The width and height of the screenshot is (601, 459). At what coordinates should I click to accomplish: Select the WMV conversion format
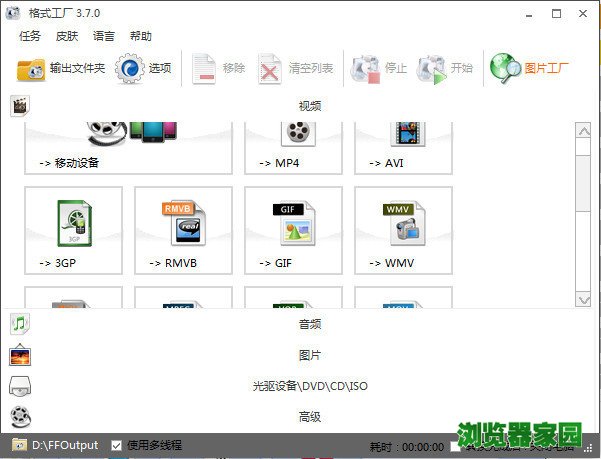point(403,231)
